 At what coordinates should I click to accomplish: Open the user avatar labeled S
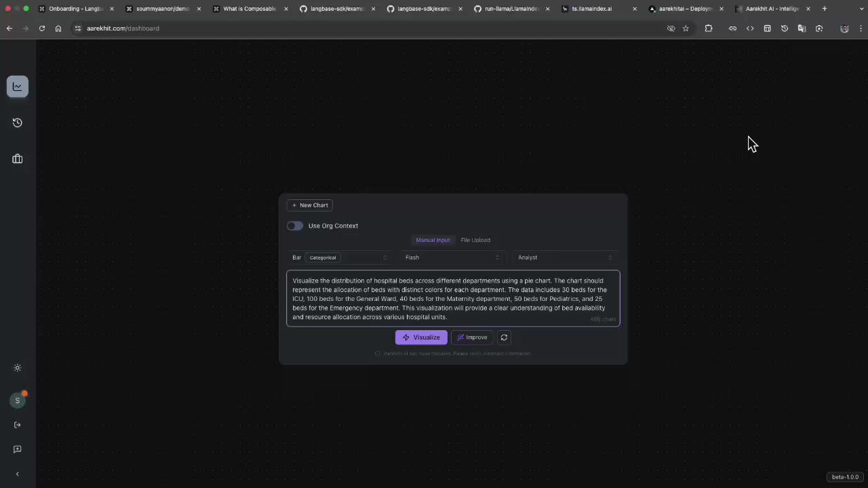click(18, 401)
